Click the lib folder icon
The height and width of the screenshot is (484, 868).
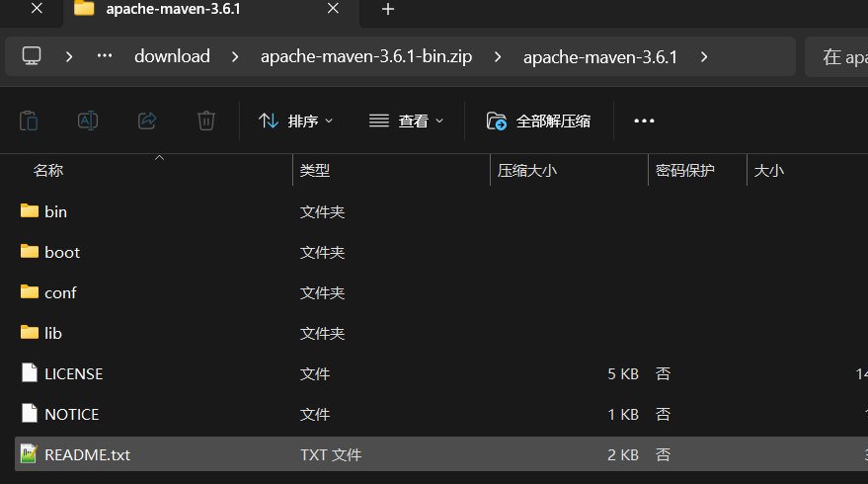click(x=30, y=332)
